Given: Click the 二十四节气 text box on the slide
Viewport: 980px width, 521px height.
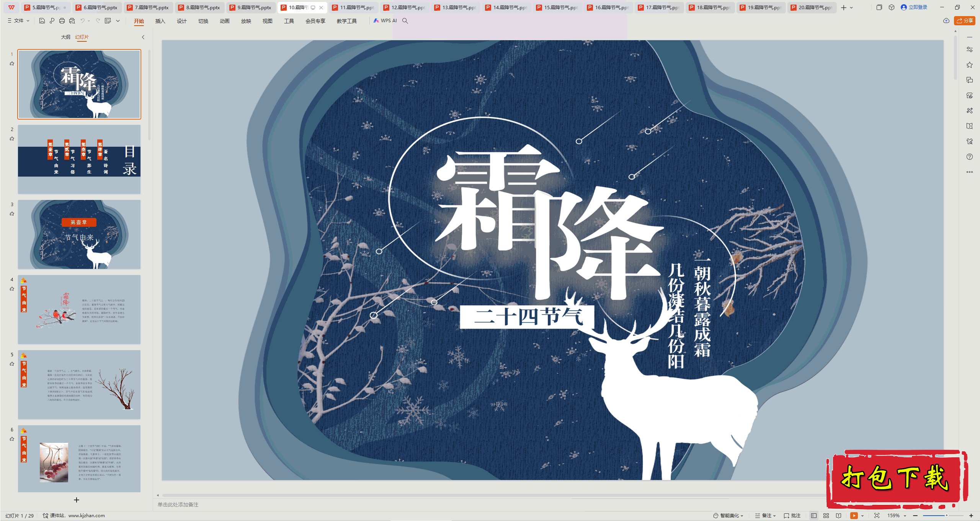Looking at the screenshot, I should tap(528, 317).
